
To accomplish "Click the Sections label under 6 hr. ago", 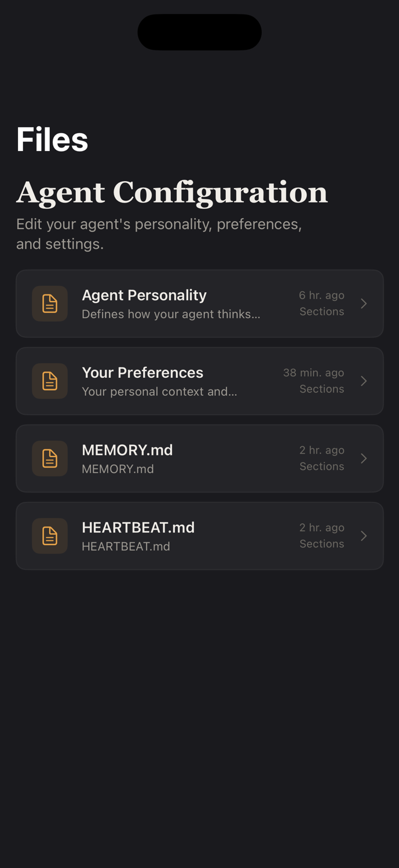I will click(x=321, y=311).
